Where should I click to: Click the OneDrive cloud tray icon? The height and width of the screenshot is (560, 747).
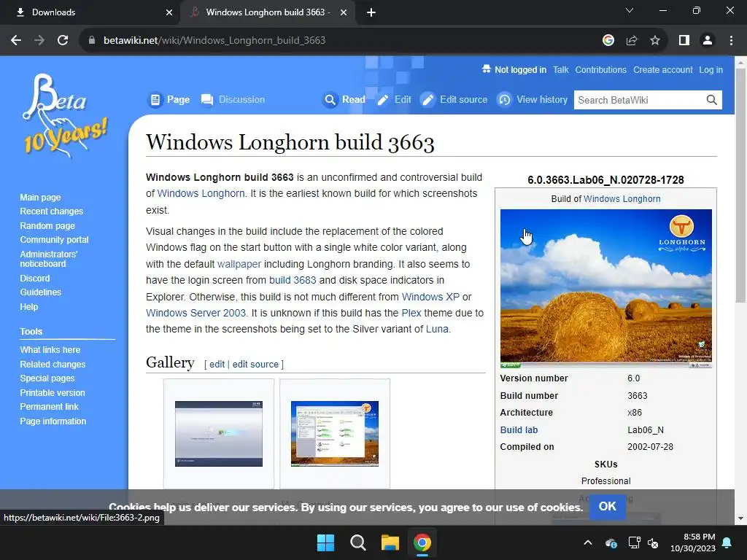611,542
